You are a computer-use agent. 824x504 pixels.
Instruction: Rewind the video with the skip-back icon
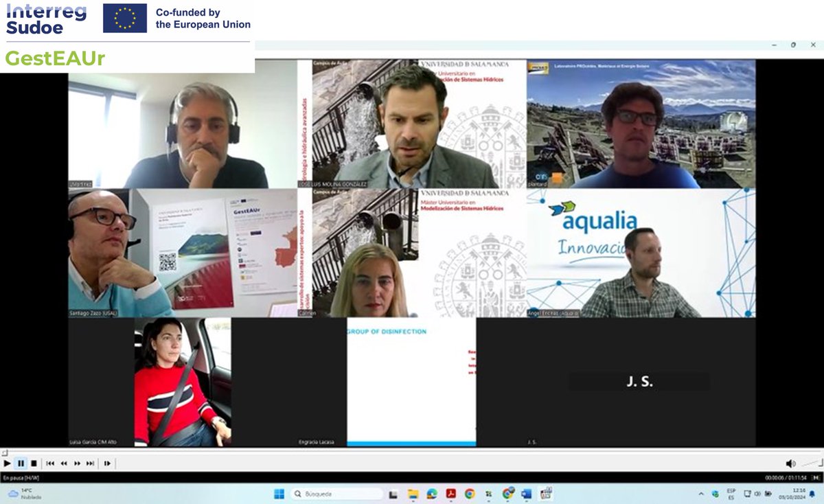point(65,463)
